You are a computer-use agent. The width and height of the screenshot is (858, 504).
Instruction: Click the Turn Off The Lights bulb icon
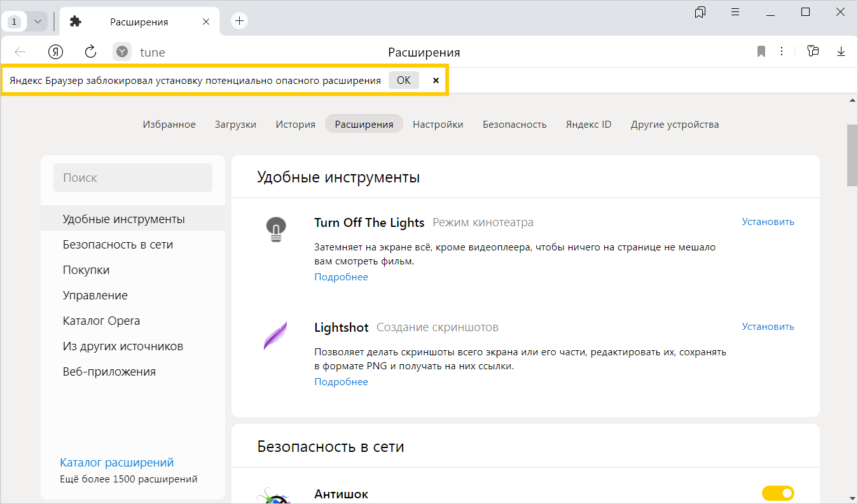pyautogui.click(x=275, y=229)
